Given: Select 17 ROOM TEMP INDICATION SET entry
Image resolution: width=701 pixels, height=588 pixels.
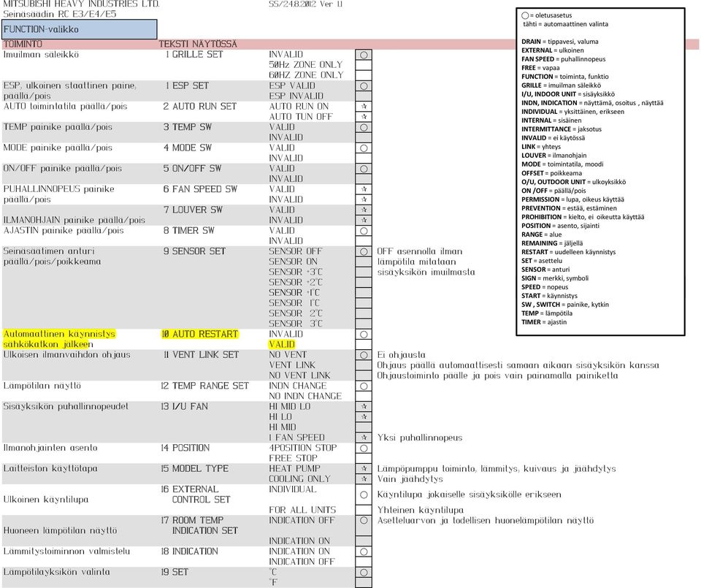Looking at the screenshot, I should click(199, 525).
